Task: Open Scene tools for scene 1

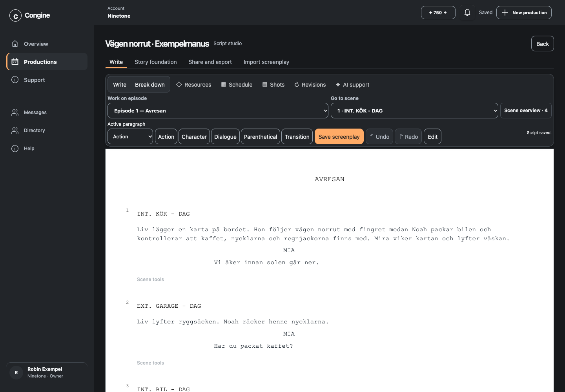Action: point(150,279)
